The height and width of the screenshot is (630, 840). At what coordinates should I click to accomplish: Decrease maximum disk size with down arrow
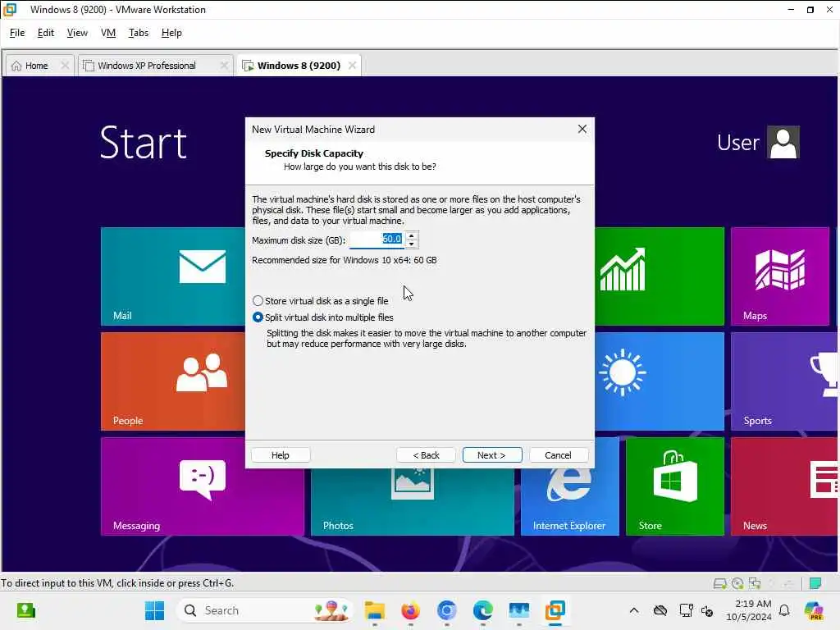(411, 244)
